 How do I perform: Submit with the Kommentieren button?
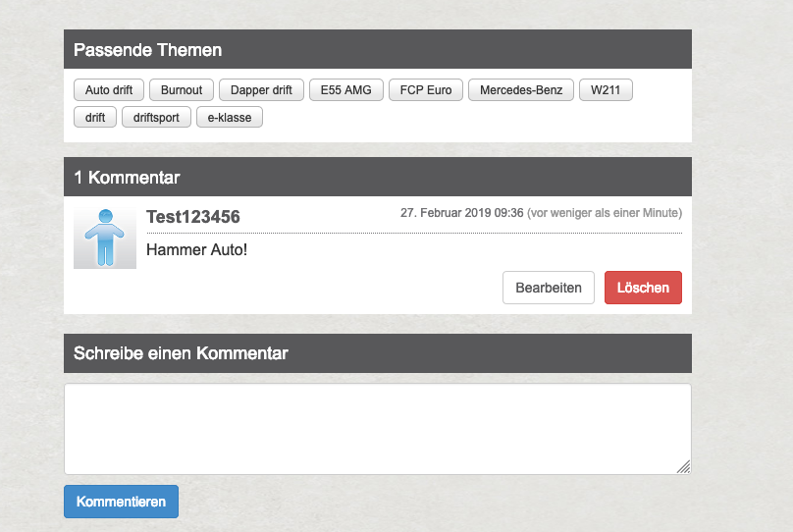(x=121, y=502)
